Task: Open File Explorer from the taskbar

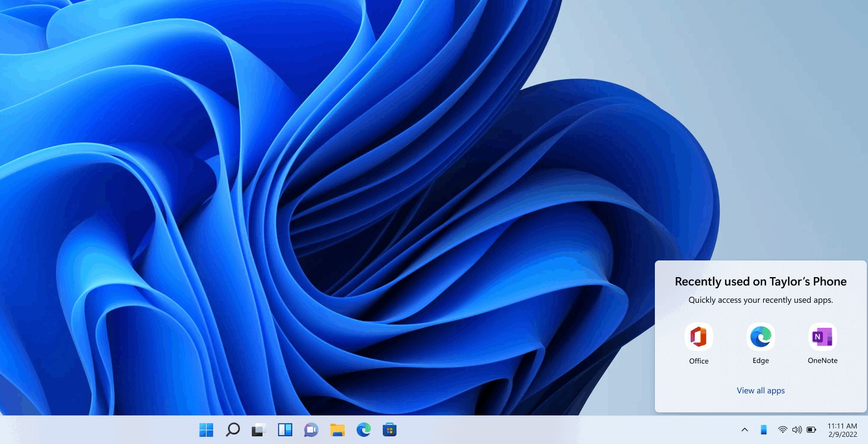Action: (x=338, y=430)
